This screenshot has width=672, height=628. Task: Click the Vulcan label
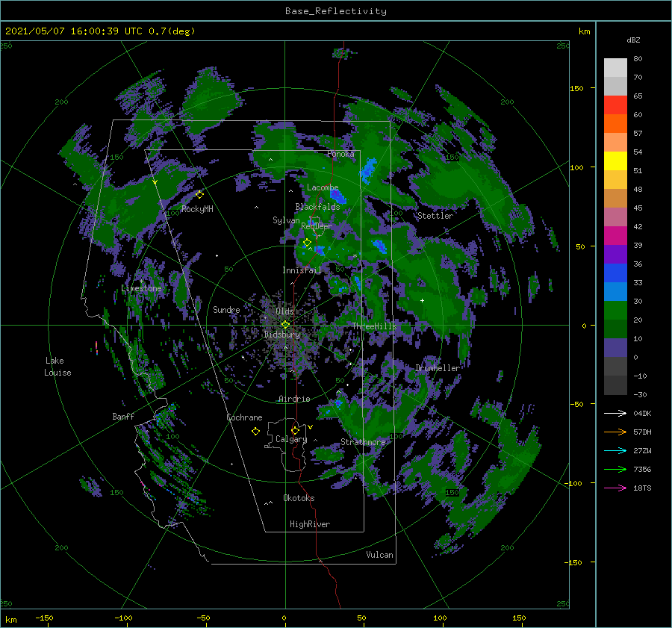[379, 555]
